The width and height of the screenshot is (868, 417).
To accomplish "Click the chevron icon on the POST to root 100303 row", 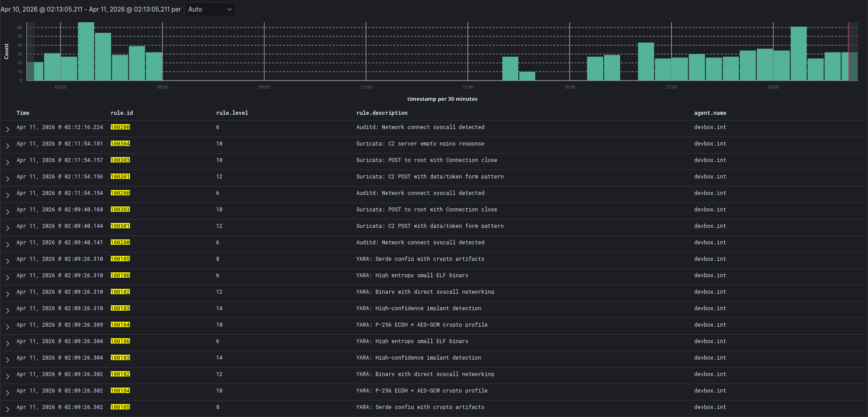I will click(x=7, y=162).
